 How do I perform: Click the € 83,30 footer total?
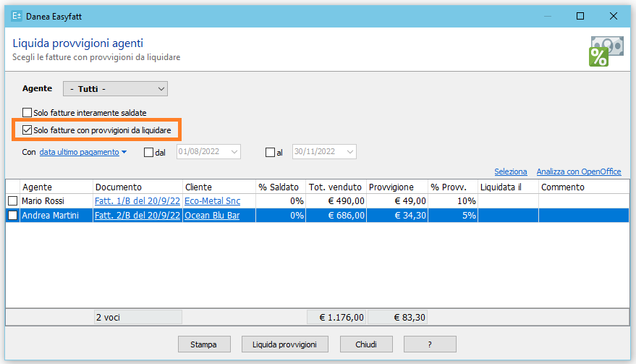(x=397, y=318)
